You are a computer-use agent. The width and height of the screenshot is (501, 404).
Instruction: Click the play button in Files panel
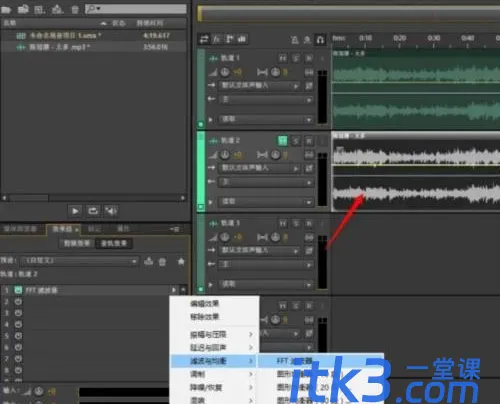pos(75,211)
